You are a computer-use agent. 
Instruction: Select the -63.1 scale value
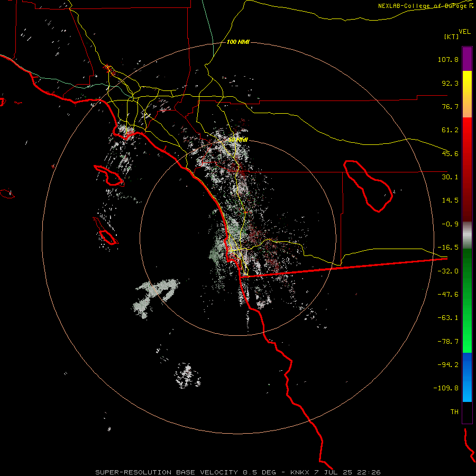[448, 318]
